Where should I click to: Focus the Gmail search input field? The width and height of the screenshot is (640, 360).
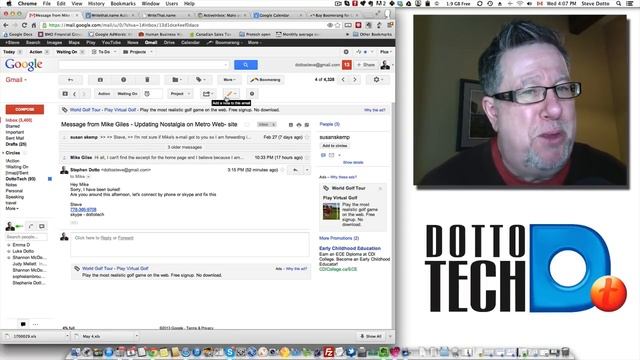click(x=143, y=65)
